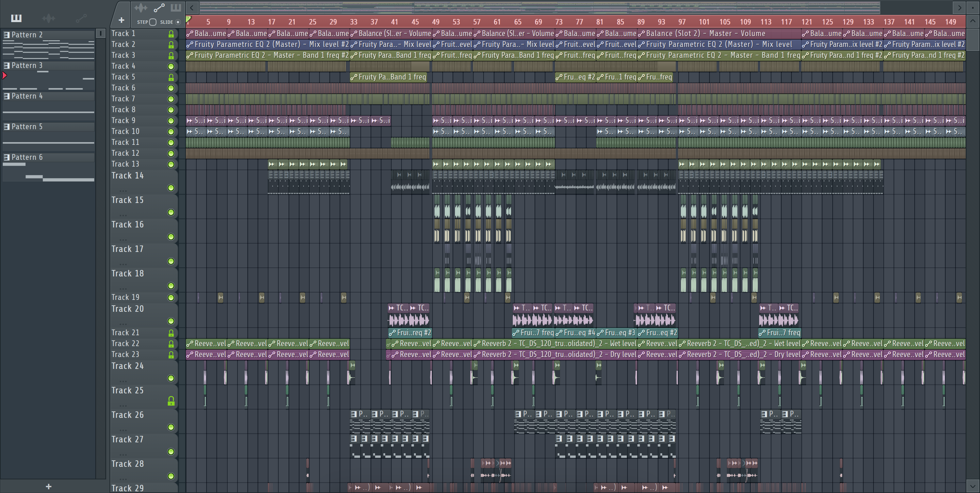Screen dimensions: 980x493
Task: Click the lock icon on Track 5
Action: click(x=171, y=78)
